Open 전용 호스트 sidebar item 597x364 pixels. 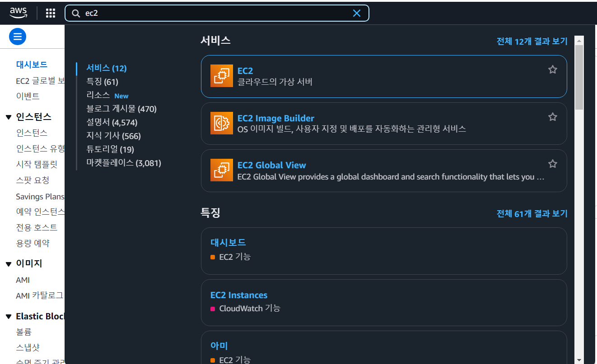coord(37,227)
